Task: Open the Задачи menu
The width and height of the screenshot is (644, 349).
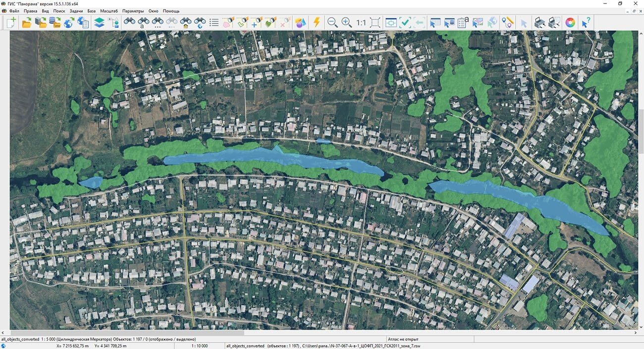Action: [76, 11]
